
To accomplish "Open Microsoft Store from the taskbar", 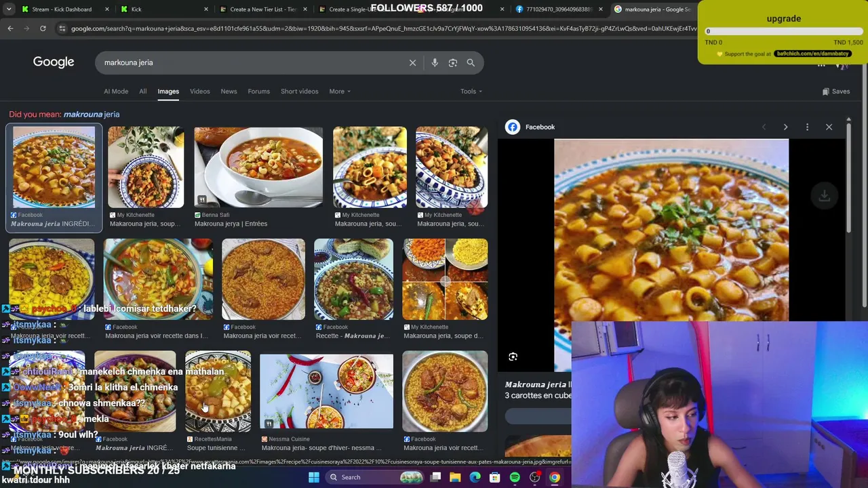I will [495, 477].
